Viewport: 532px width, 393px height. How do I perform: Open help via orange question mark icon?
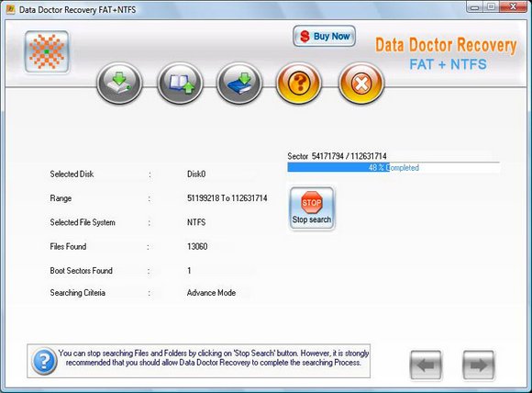point(299,83)
